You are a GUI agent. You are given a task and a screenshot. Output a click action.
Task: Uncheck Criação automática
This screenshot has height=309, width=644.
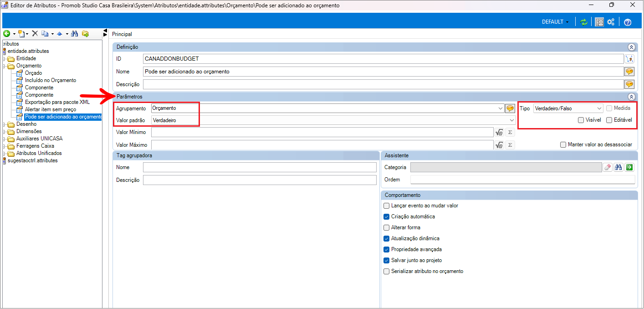pos(387,216)
